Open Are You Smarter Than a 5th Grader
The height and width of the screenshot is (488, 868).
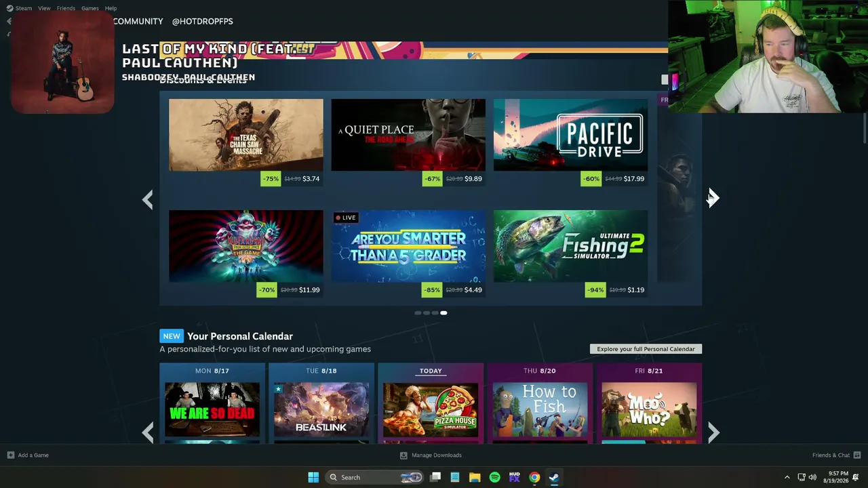408,246
